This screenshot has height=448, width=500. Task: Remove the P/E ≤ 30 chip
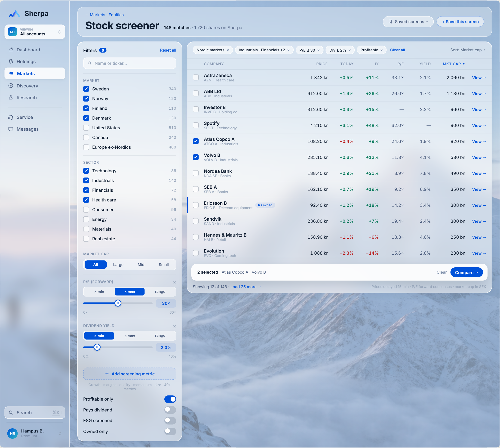pos(318,50)
